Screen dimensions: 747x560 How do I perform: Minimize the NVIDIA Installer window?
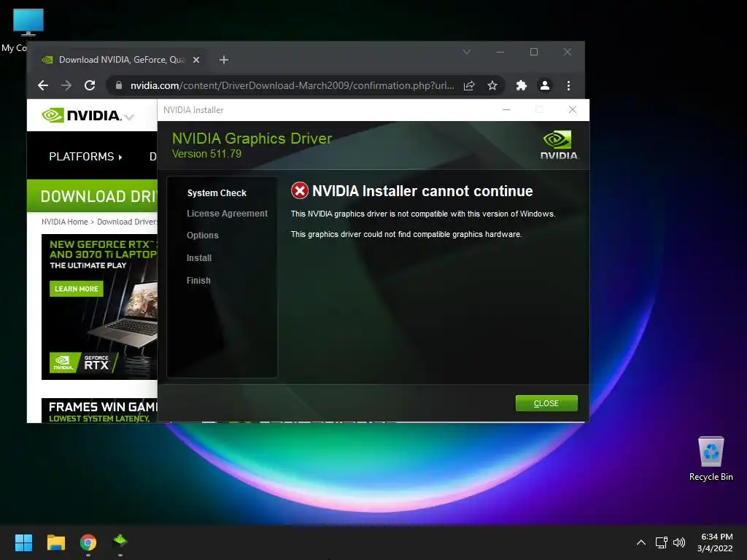[506, 110]
